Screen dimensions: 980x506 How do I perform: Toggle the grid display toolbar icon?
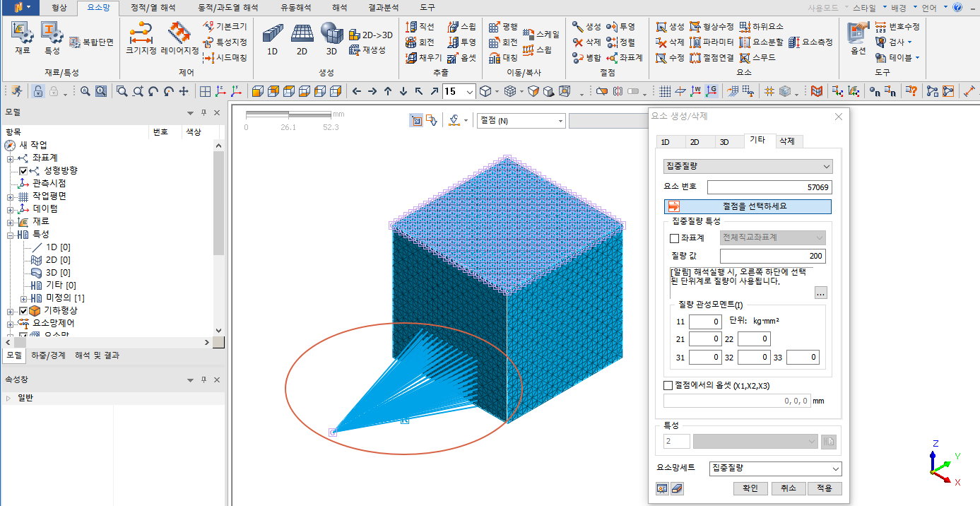pos(665,91)
